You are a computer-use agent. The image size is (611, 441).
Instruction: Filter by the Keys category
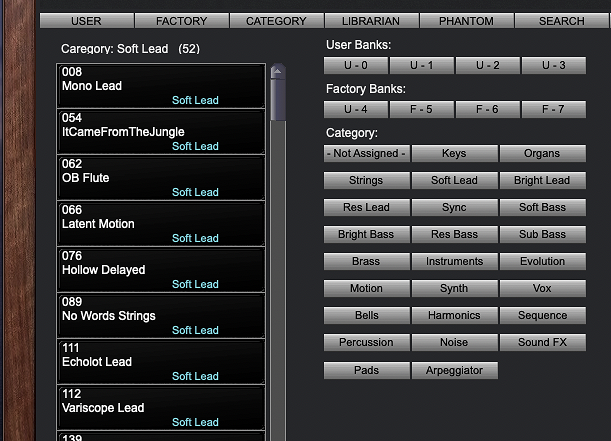(x=454, y=154)
